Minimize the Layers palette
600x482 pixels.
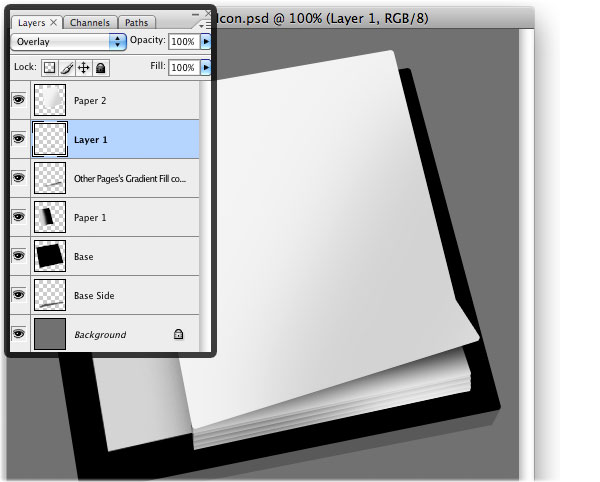point(195,14)
